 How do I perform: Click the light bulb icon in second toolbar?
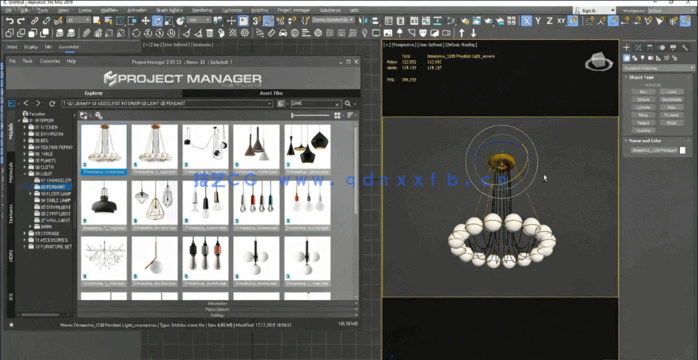pyautogui.click(x=365, y=33)
